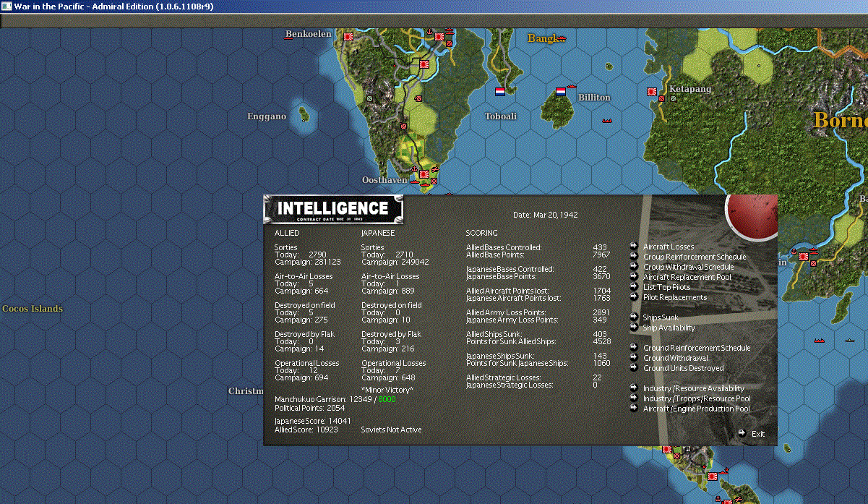The width and height of the screenshot is (868, 504).
Task: Click the Billiton map label
Action: click(594, 97)
